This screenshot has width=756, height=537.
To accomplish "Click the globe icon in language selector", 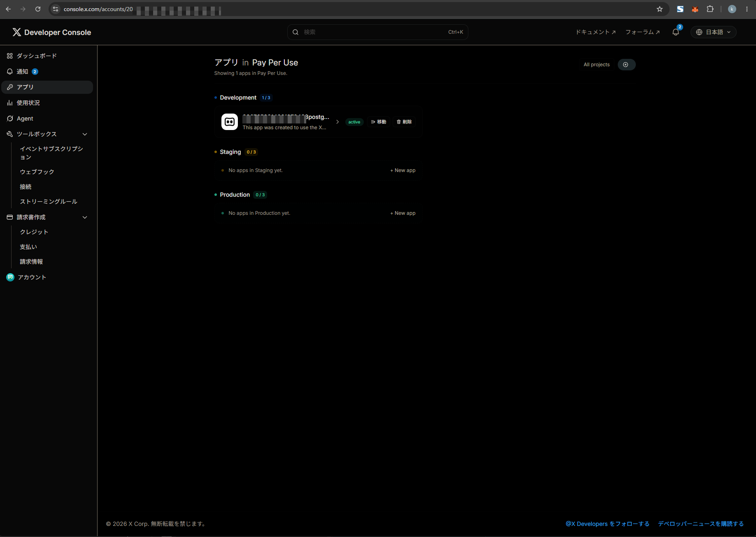I will [699, 32].
